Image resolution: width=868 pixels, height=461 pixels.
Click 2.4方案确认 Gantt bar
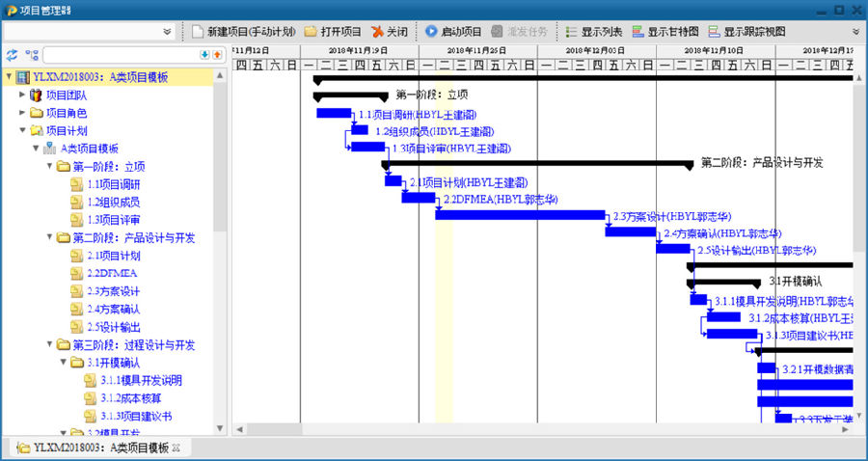[631, 231]
